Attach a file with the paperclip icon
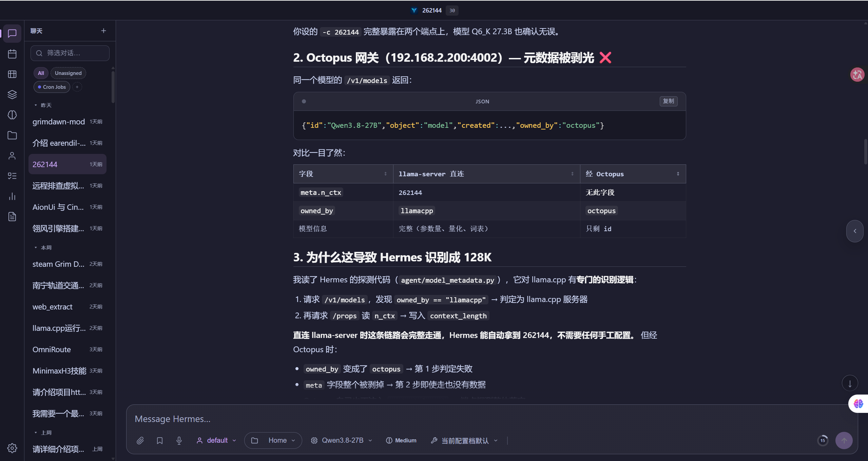Viewport: 868px width, 461px height. click(140, 440)
